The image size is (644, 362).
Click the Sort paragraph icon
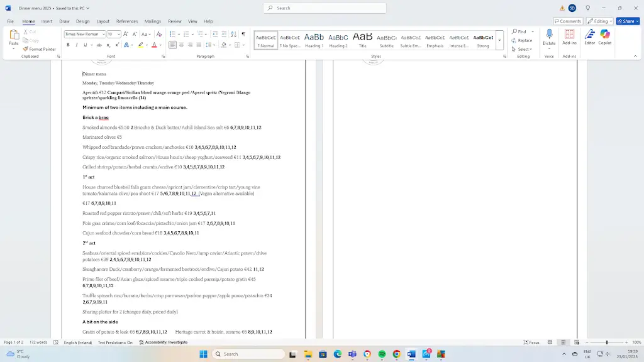coord(234,34)
